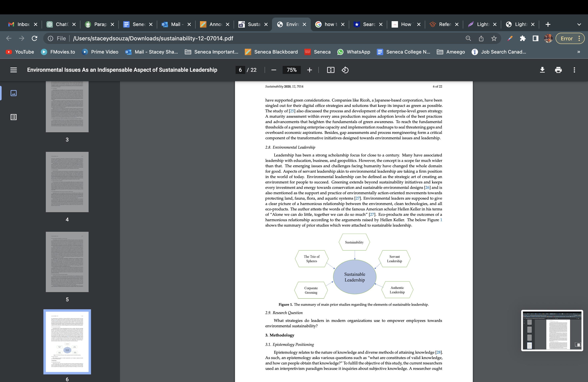The height and width of the screenshot is (382, 588).
Task: Select the Mail tab in browser
Action: tap(174, 24)
